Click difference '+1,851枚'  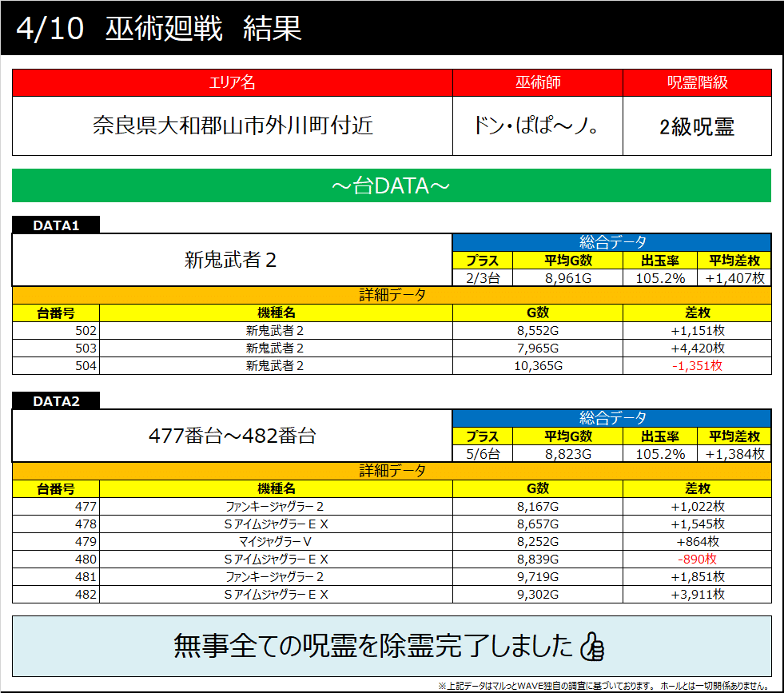(698, 576)
